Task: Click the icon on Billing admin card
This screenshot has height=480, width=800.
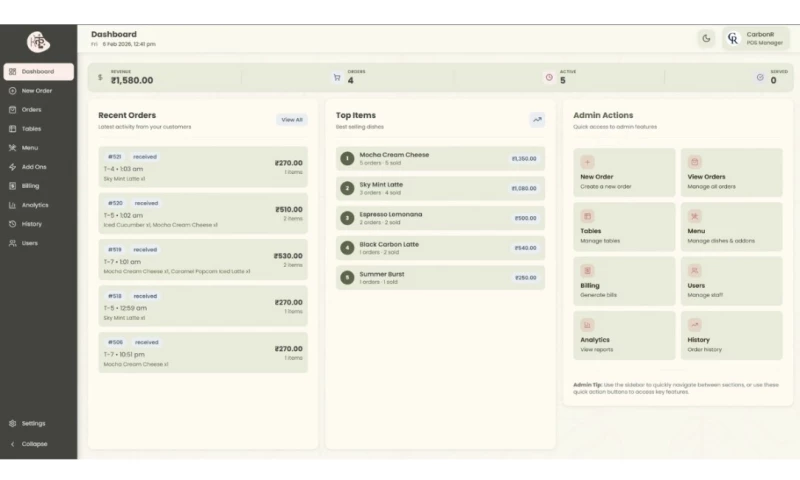Action: [x=587, y=271]
